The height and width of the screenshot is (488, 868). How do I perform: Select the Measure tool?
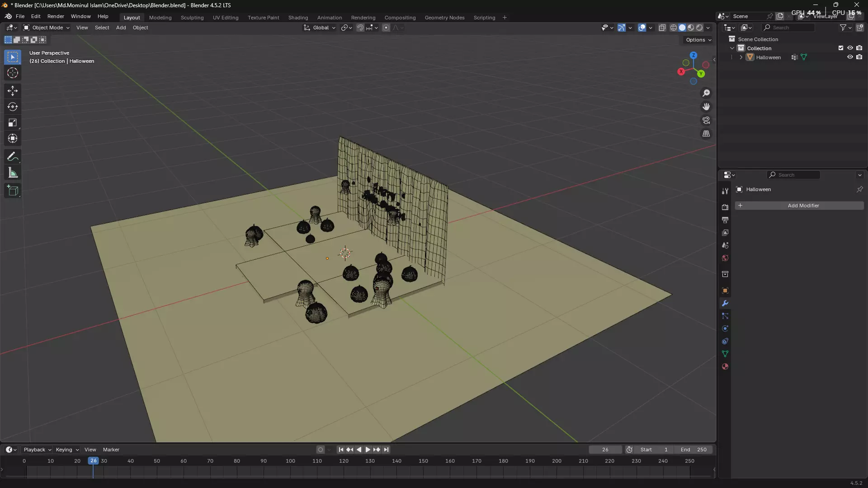[x=12, y=173]
